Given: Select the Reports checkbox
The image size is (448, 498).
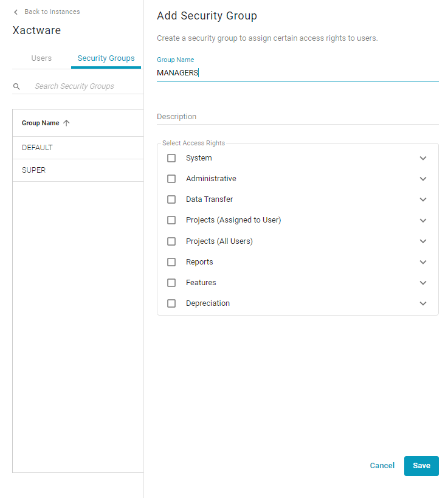Looking at the screenshot, I should (x=171, y=262).
